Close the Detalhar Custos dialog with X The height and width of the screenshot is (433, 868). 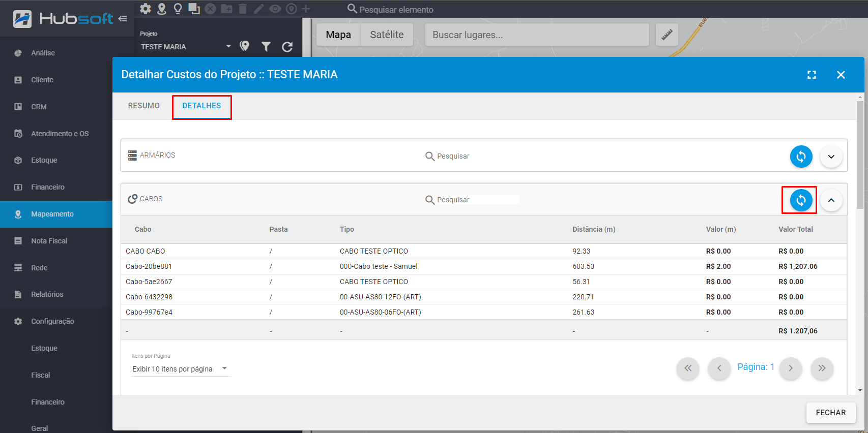click(841, 75)
